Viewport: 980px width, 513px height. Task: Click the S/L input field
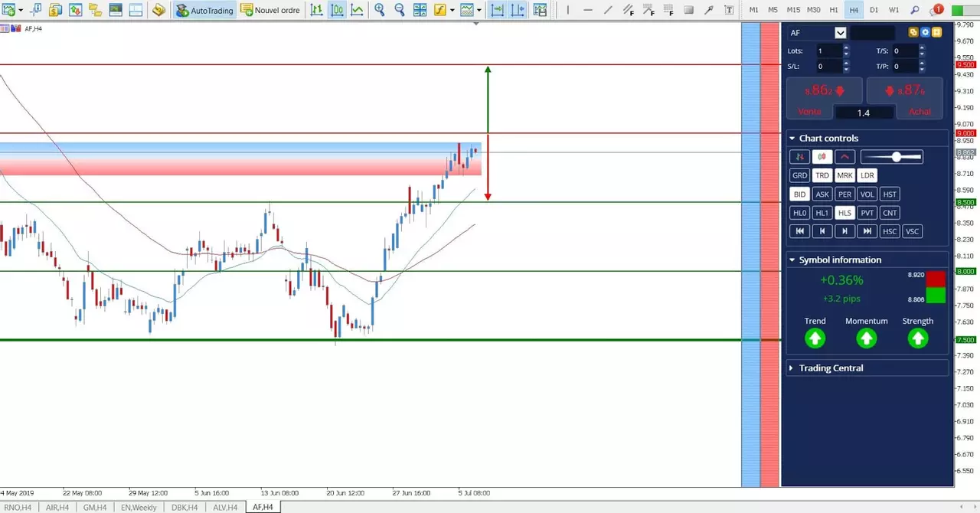pos(828,66)
